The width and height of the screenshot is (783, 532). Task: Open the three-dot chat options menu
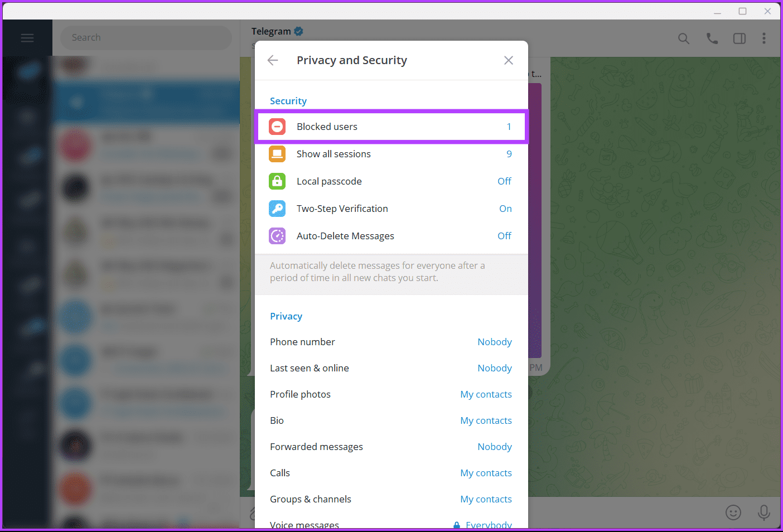[764, 38]
